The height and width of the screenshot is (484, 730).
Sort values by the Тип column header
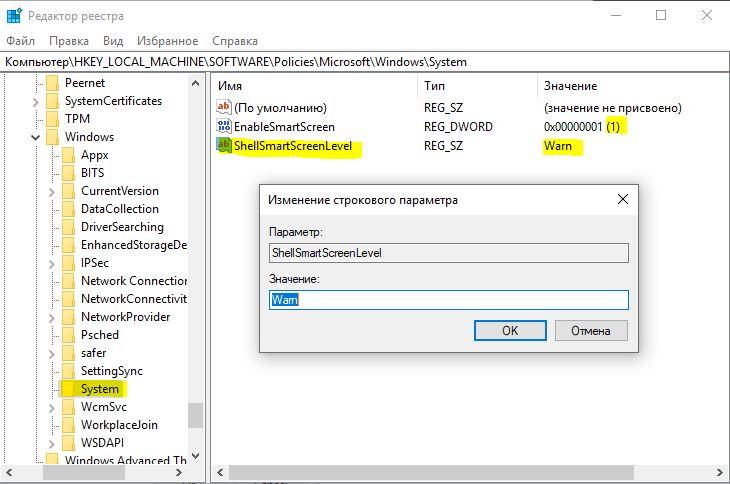click(434, 86)
